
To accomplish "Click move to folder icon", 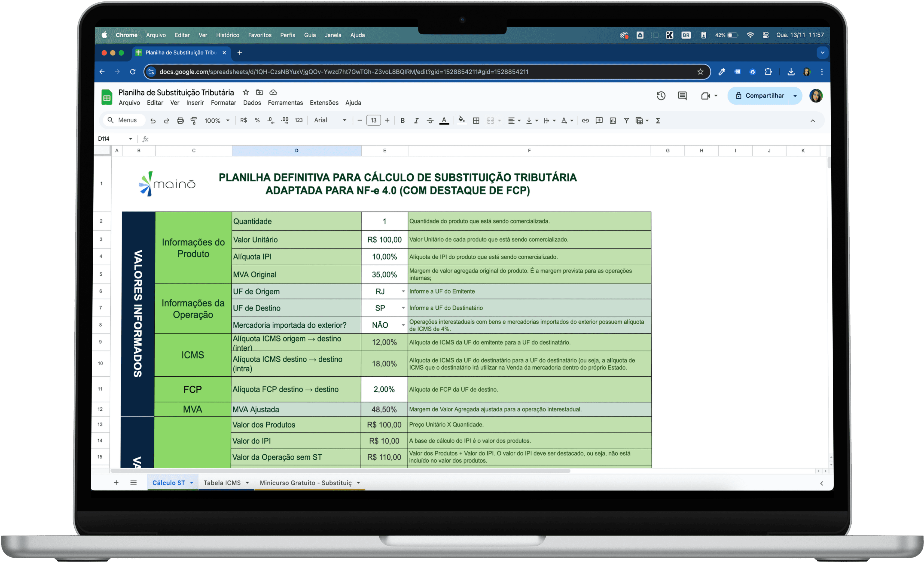I will click(259, 92).
